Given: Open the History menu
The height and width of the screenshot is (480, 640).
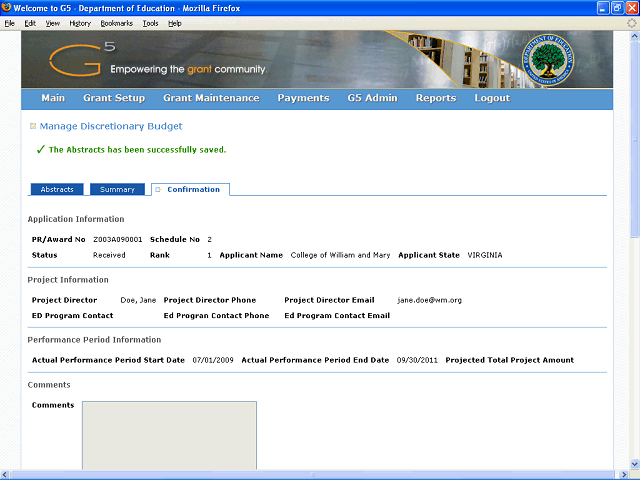Looking at the screenshot, I should (x=80, y=23).
